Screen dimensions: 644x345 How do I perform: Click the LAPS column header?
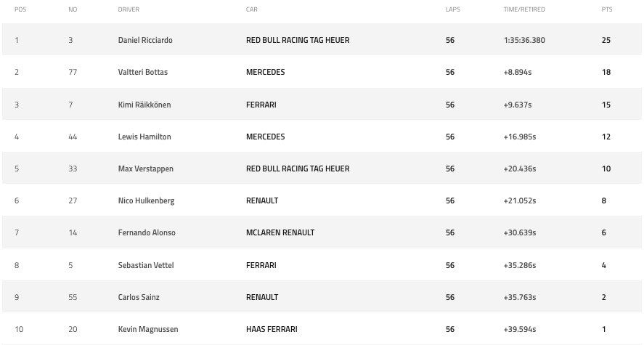(x=452, y=9)
